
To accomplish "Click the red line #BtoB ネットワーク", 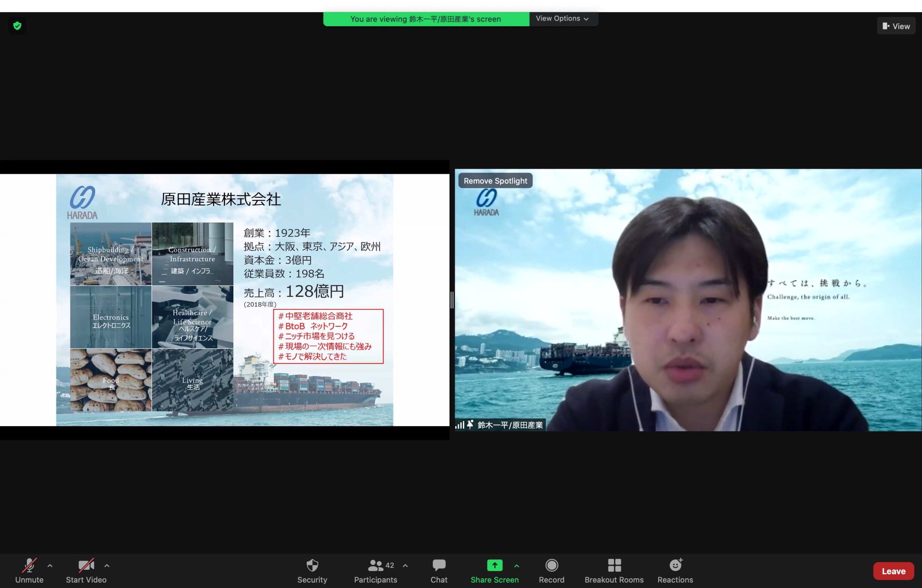I will click(313, 326).
